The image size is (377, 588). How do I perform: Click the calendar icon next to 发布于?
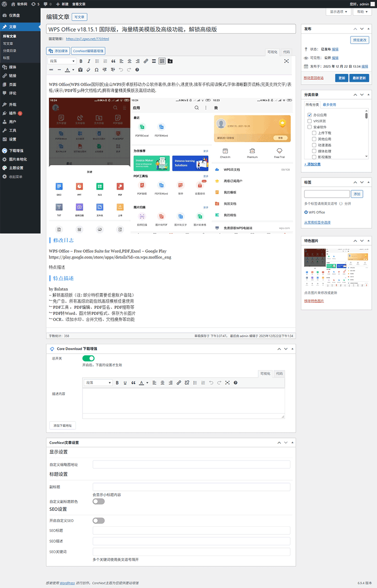[x=306, y=66]
